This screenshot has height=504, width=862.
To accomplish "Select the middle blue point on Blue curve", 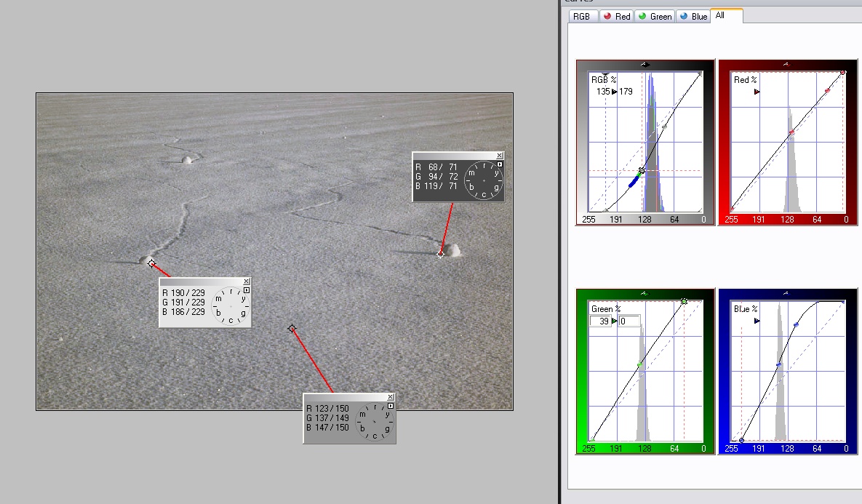I will (x=778, y=365).
